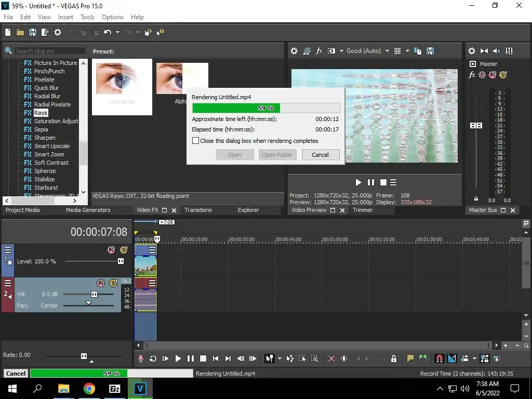The image size is (532, 399).
Task: Open the Options menu
Action: [113, 17]
